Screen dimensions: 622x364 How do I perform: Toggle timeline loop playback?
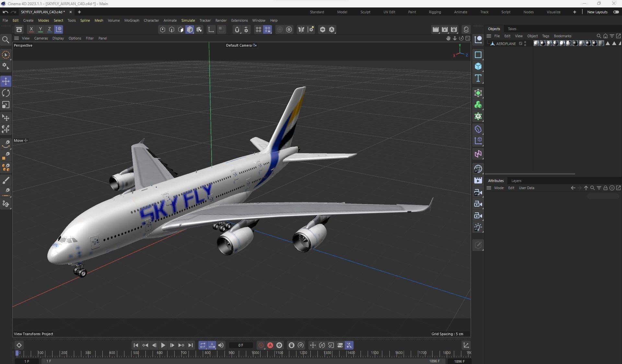click(202, 345)
